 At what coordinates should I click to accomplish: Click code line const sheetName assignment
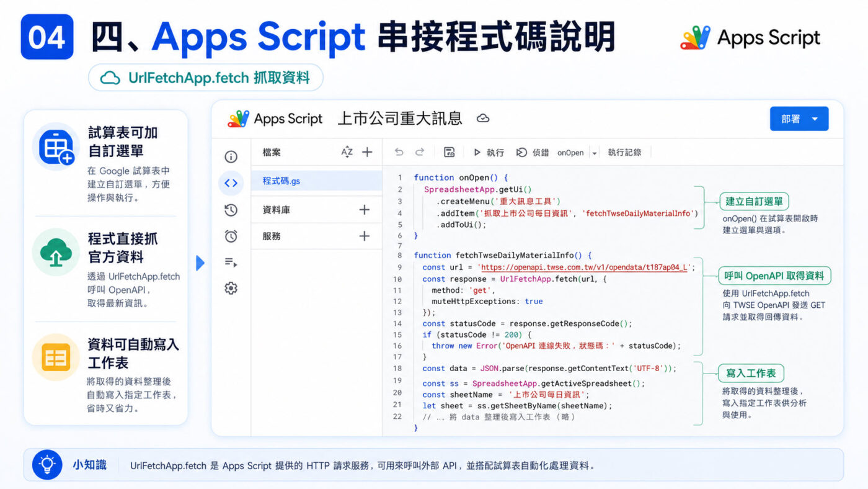tap(506, 395)
